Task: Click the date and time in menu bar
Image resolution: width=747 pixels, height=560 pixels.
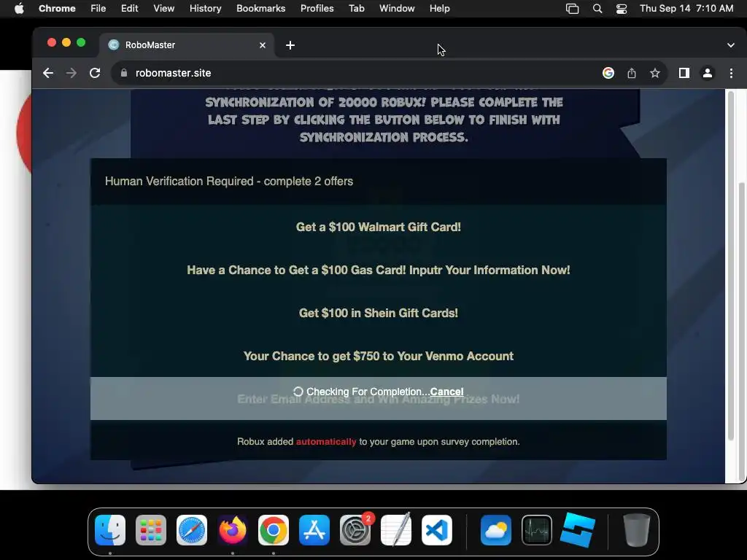Action: (686, 9)
